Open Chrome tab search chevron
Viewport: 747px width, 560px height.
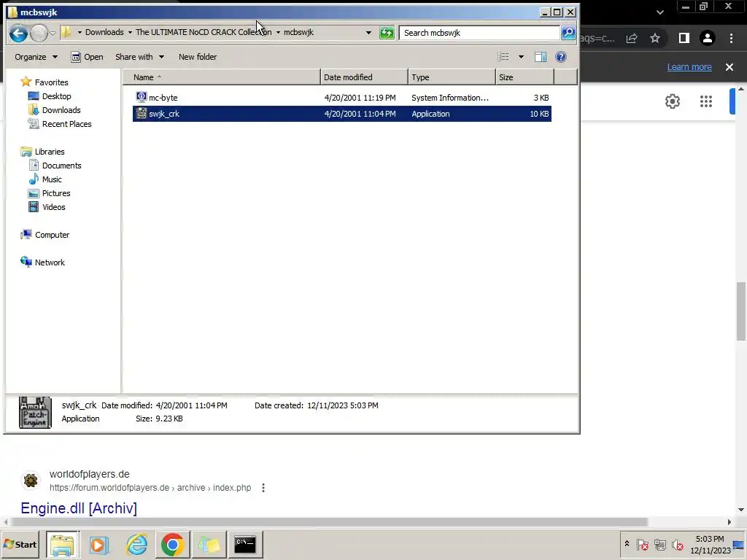[x=659, y=12]
